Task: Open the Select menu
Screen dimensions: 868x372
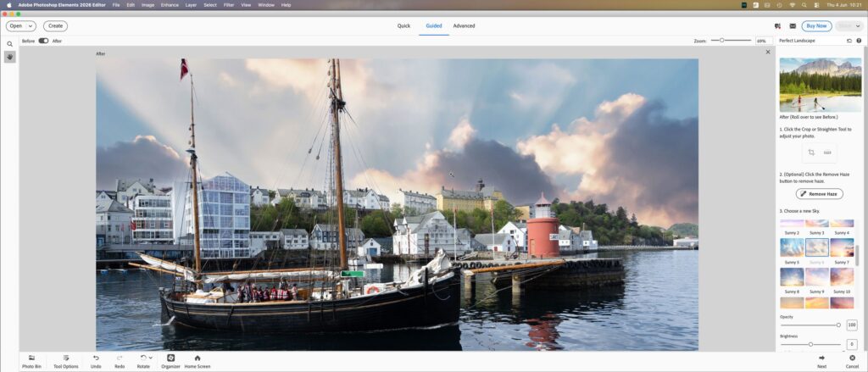Action: click(x=210, y=5)
